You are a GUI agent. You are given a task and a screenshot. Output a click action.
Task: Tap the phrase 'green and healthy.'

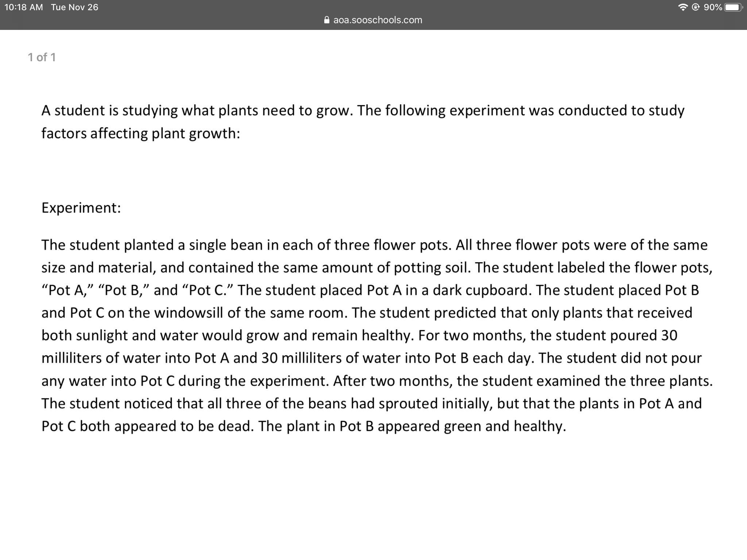coord(505,426)
